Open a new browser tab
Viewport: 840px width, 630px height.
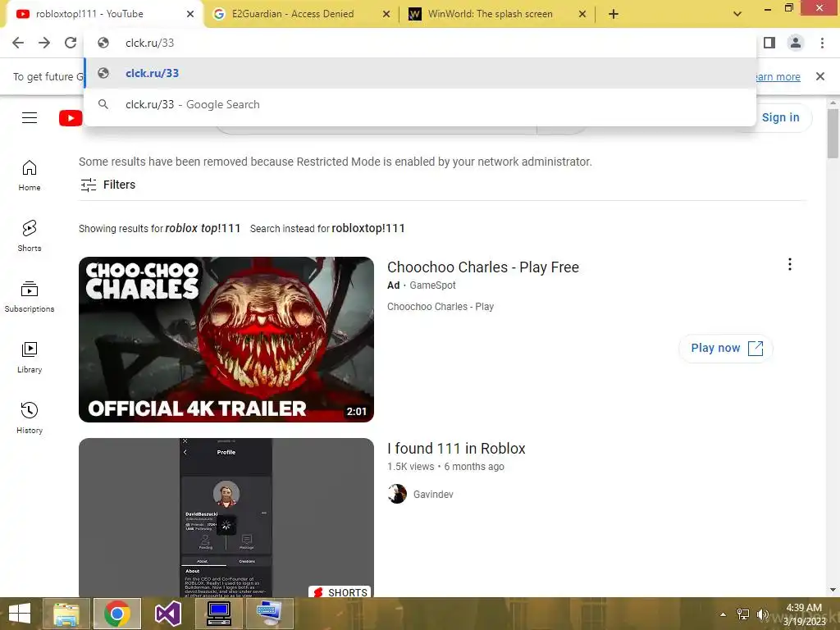pyautogui.click(x=614, y=14)
